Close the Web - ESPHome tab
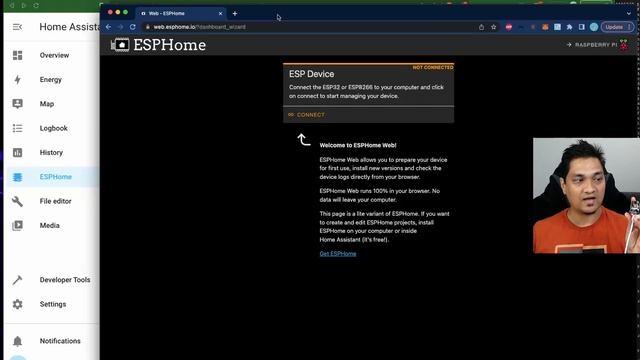 tap(220, 13)
